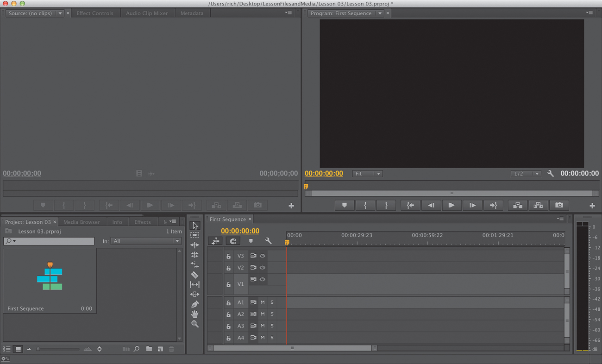The image size is (602, 364).
Task: Go to Out point in Program Monitor
Action: 493,205
